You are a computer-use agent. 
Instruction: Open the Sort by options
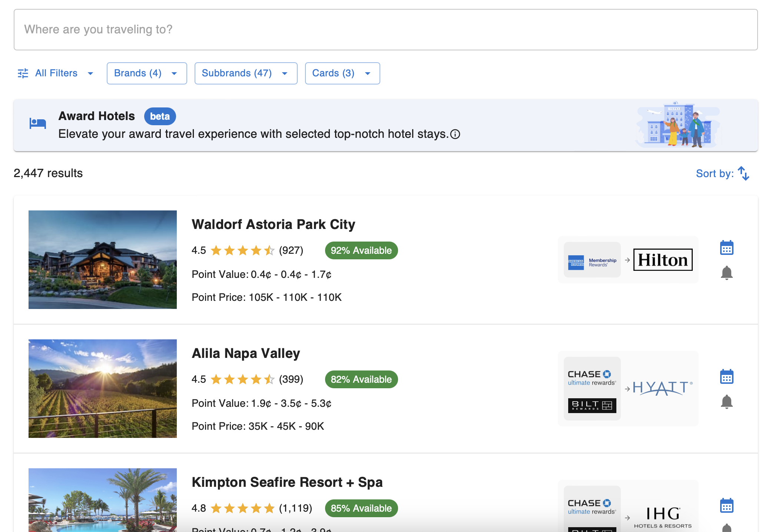(722, 173)
